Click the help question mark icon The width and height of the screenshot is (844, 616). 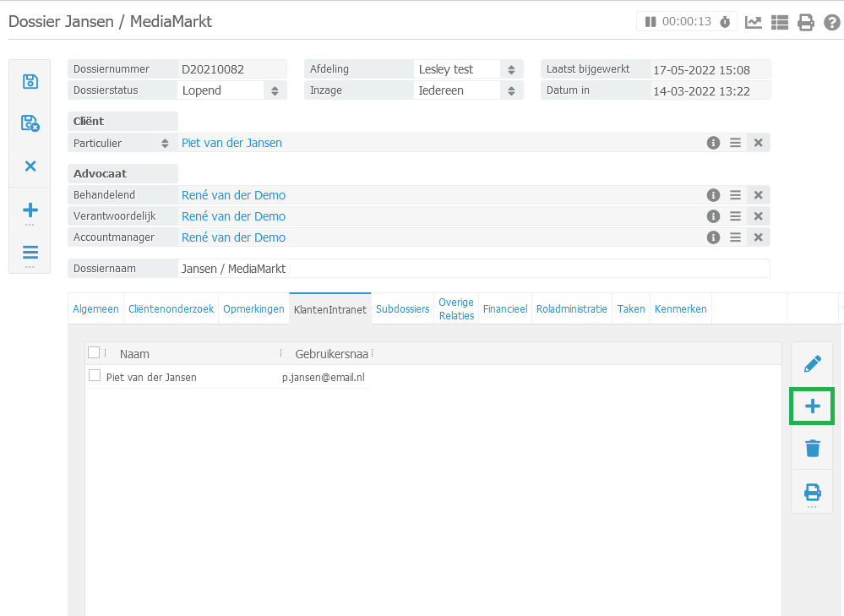pyautogui.click(x=832, y=23)
